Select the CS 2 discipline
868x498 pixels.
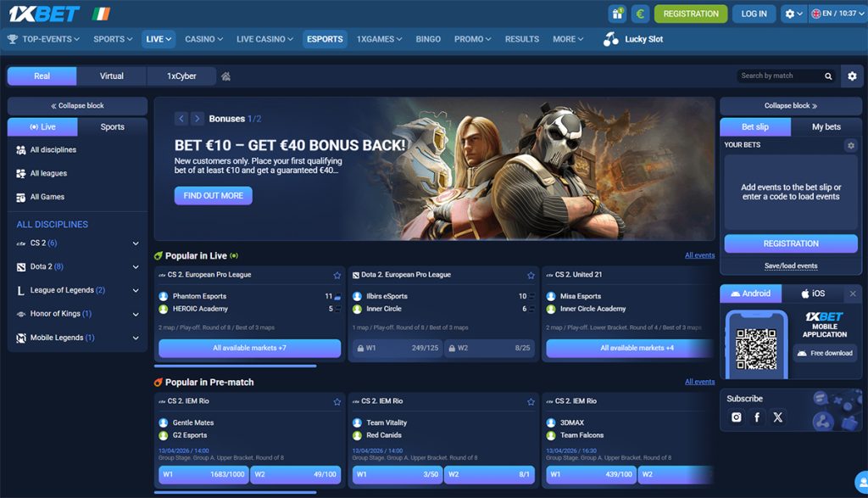click(43, 243)
